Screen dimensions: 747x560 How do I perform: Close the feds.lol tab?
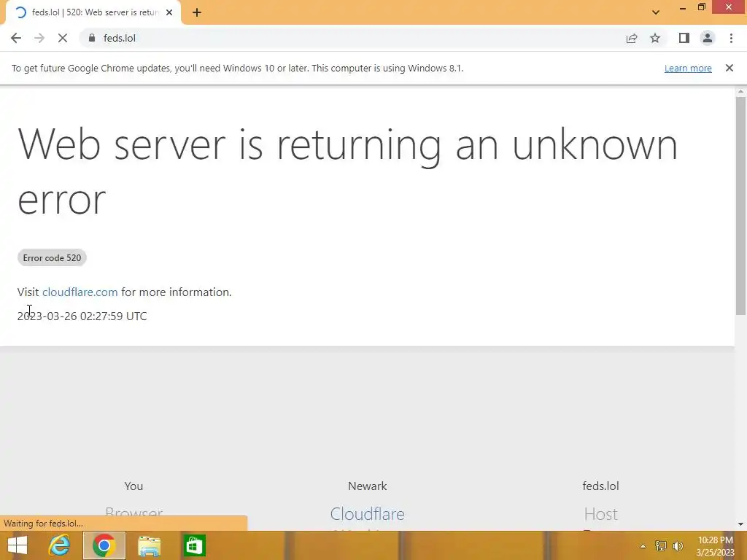[x=169, y=12]
